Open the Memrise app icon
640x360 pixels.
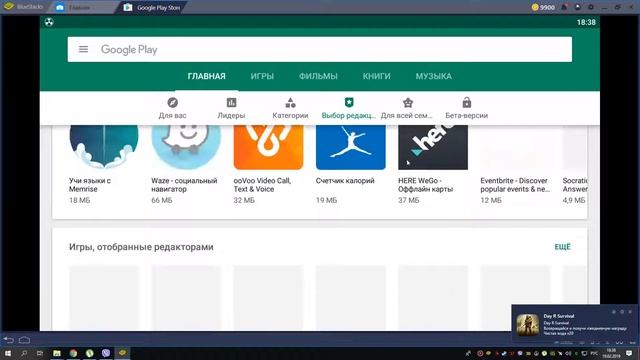104,147
